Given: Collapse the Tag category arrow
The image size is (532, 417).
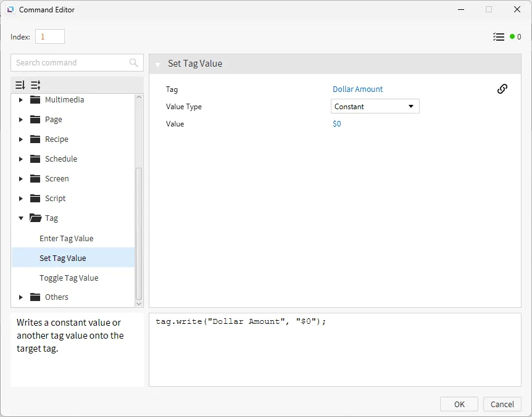Looking at the screenshot, I should tap(21, 218).
